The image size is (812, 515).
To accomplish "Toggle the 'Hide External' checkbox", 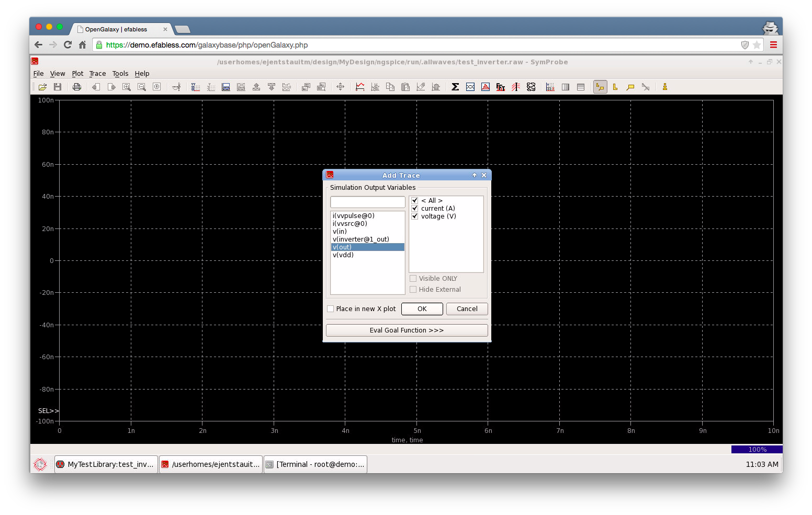I will pyautogui.click(x=413, y=290).
